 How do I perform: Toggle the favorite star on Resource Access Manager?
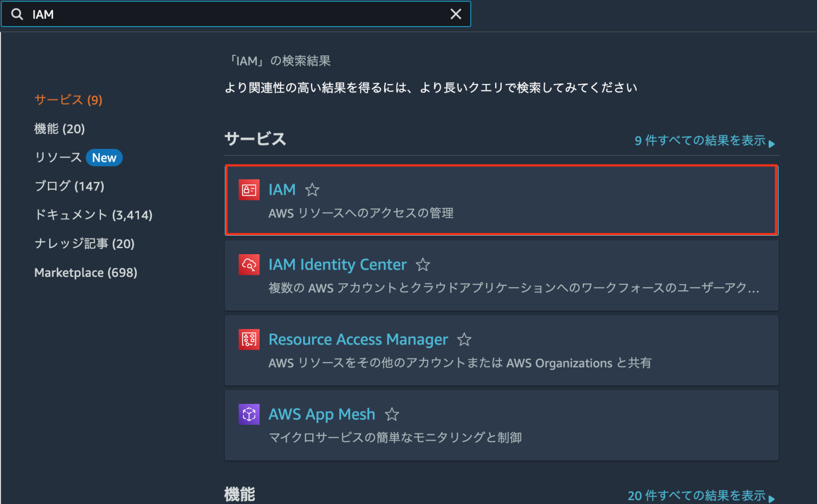point(464,339)
